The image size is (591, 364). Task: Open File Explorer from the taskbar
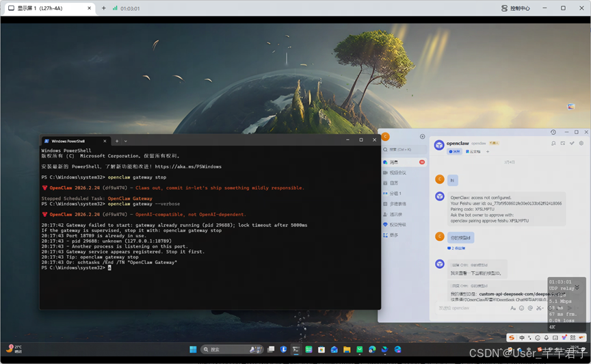(x=347, y=349)
